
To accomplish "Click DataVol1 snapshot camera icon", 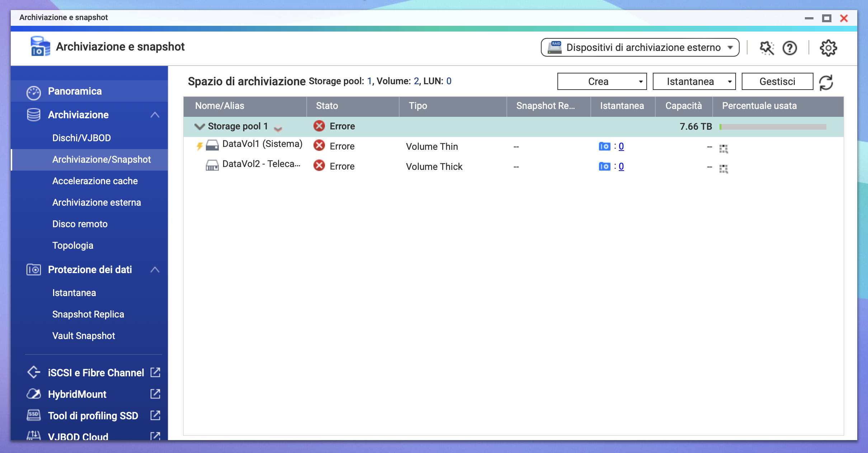I will tap(604, 146).
